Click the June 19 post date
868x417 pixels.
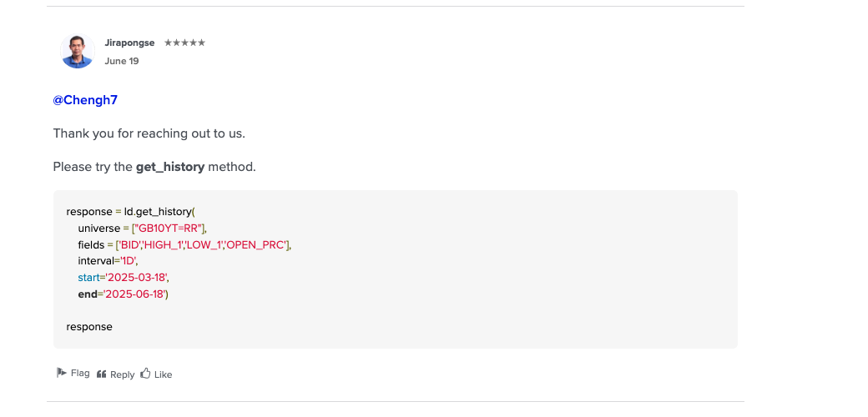[x=122, y=61]
